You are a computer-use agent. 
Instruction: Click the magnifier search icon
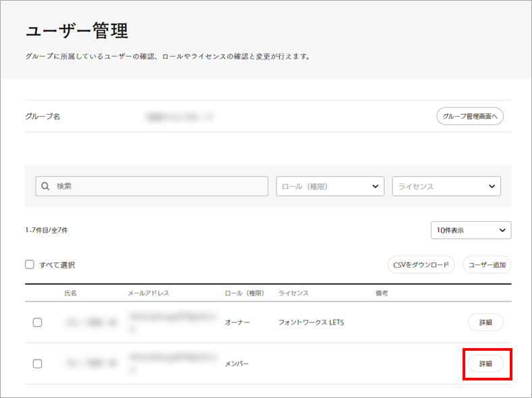[x=45, y=187]
